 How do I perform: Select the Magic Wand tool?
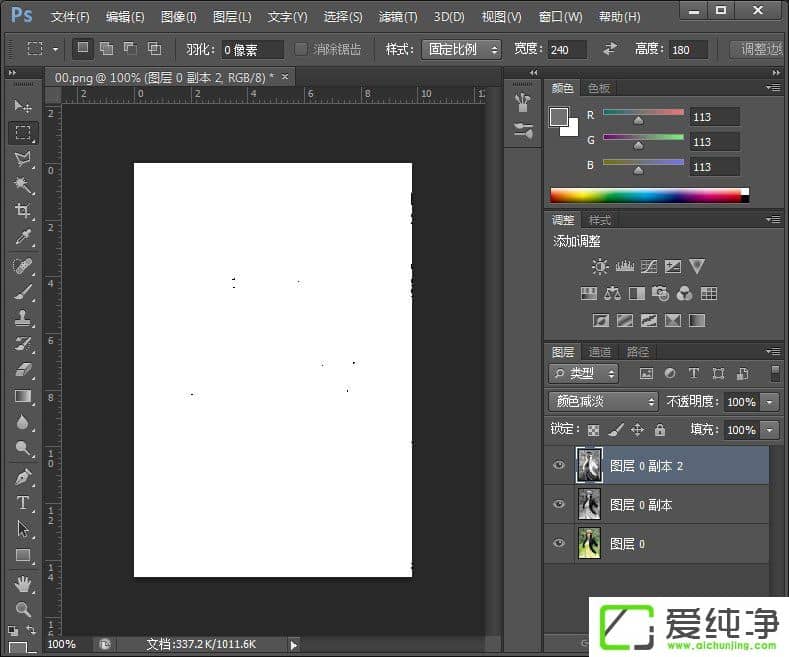click(x=23, y=186)
